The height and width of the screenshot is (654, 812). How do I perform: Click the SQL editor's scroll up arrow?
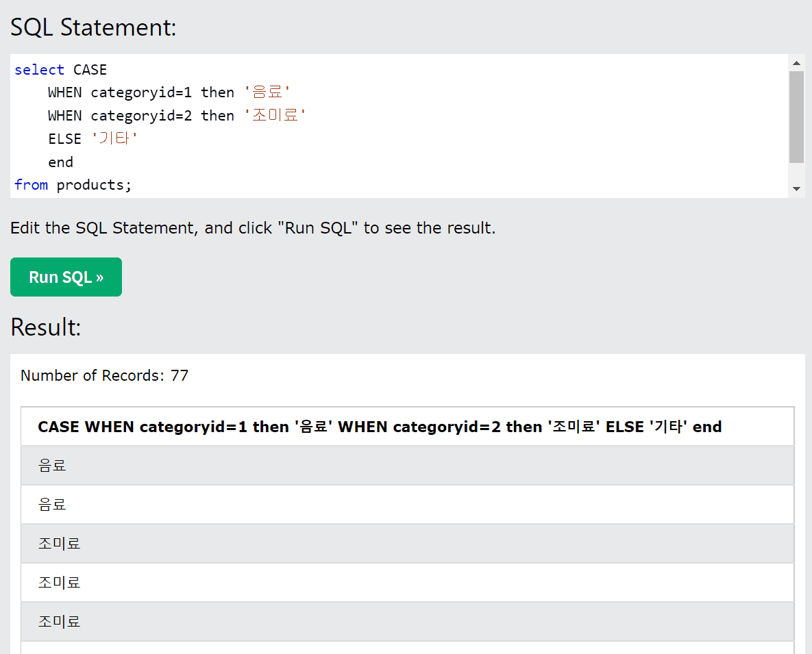(x=796, y=62)
